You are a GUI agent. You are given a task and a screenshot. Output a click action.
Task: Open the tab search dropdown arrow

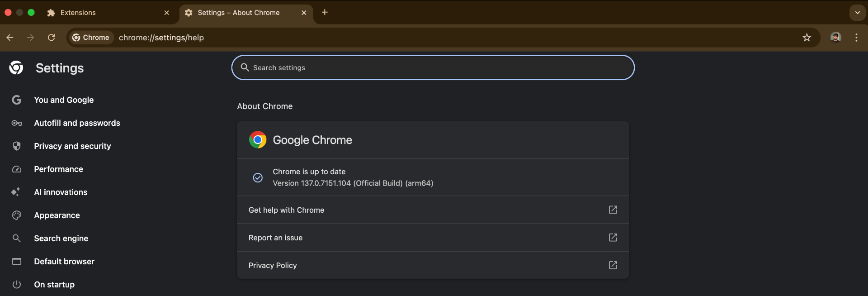pyautogui.click(x=857, y=13)
